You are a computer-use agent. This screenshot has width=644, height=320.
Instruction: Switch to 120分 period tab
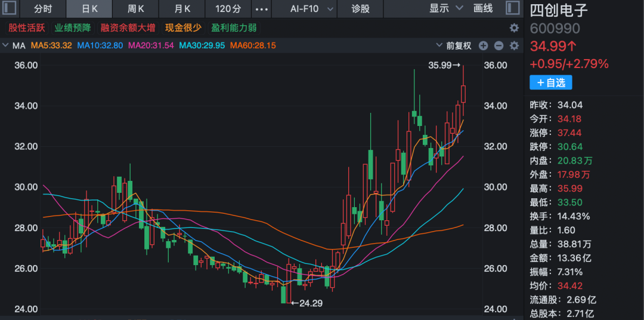pyautogui.click(x=228, y=9)
